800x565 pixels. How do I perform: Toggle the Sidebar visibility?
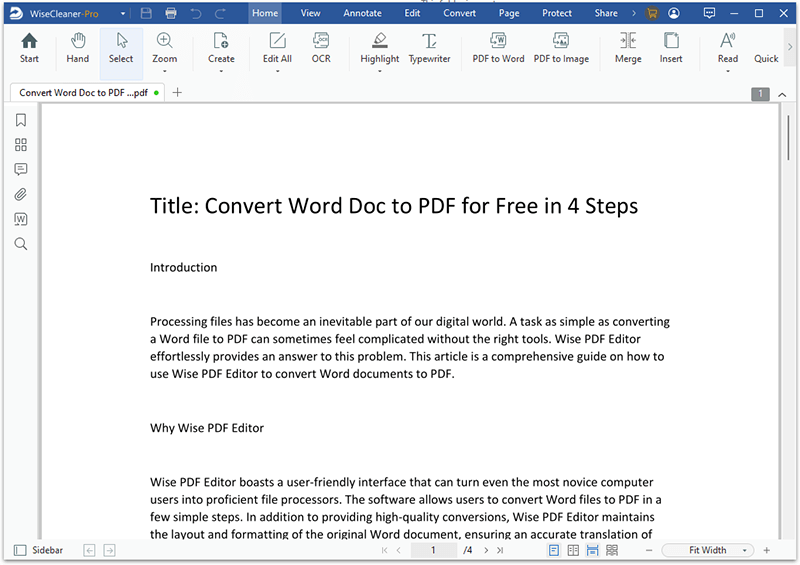click(38, 550)
